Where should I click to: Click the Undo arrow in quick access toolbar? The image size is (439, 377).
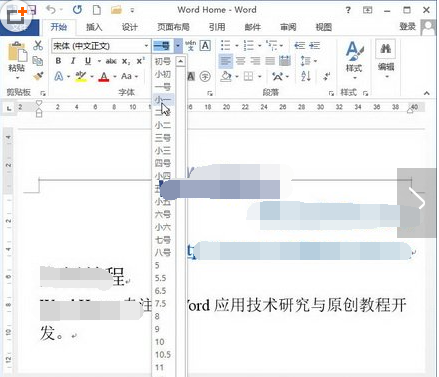(x=51, y=10)
